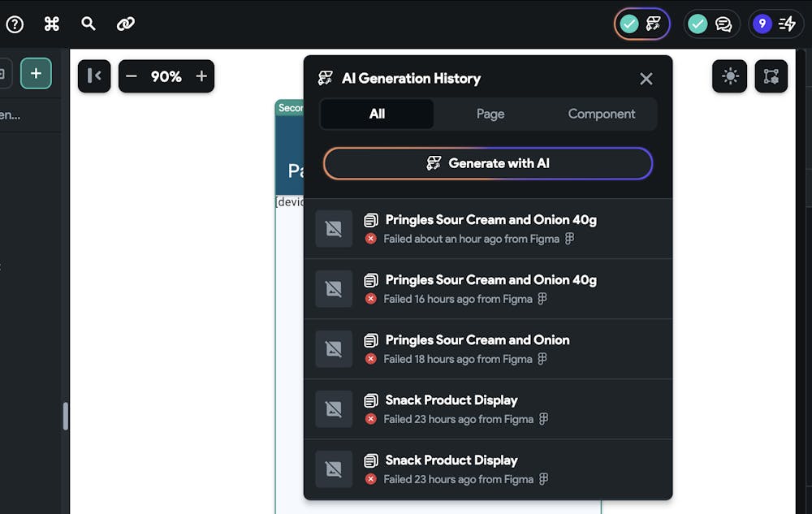Screen dimensions: 812x514
Task: Click thumbnail of Pringles entry failed an hour ago
Action: tap(334, 229)
